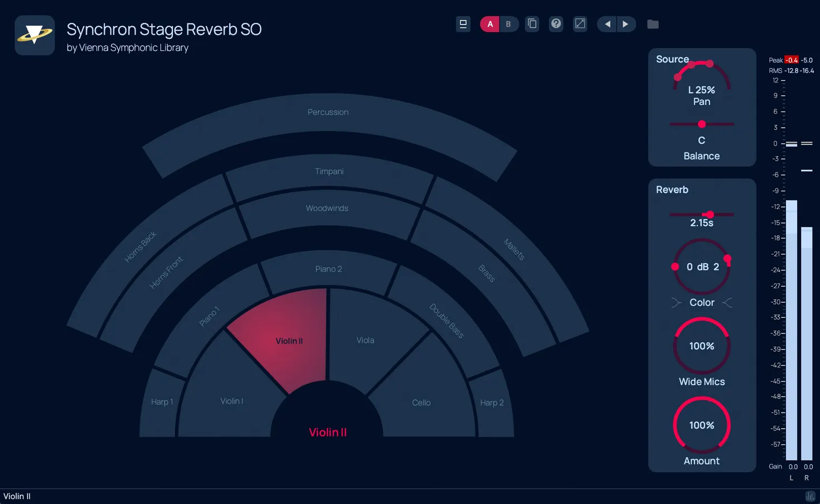Screen dimensions: 820x504
Task: Click the 2.15s reverb time value
Action: tap(702, 223)
